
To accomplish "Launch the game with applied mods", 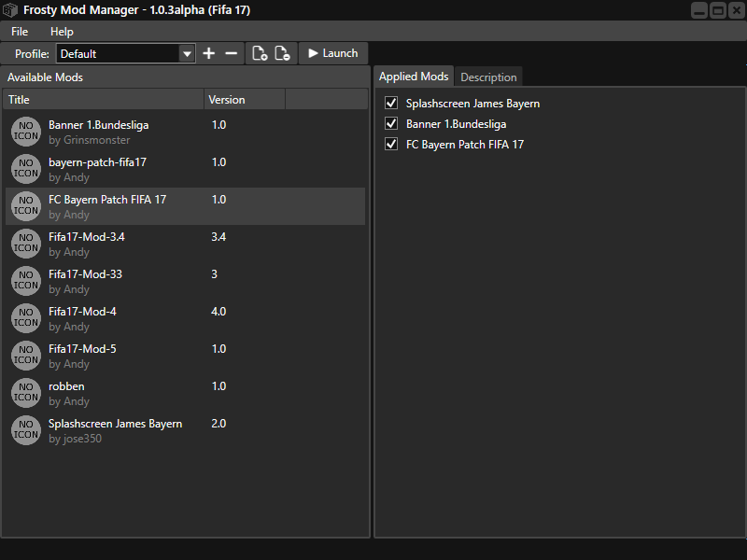I will coord(333,53).
